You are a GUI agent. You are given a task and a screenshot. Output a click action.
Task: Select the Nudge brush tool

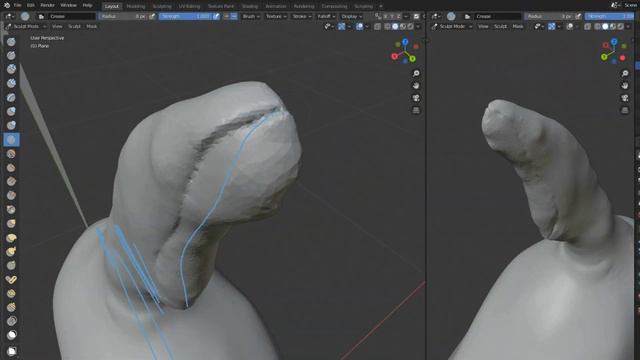click(x=11, y=293)
